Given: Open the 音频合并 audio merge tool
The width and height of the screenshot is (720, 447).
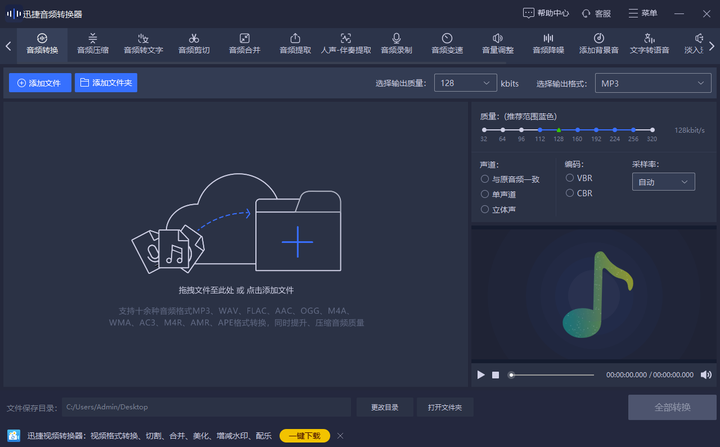Looking at the screenshot, I should [x=244, y=44].
